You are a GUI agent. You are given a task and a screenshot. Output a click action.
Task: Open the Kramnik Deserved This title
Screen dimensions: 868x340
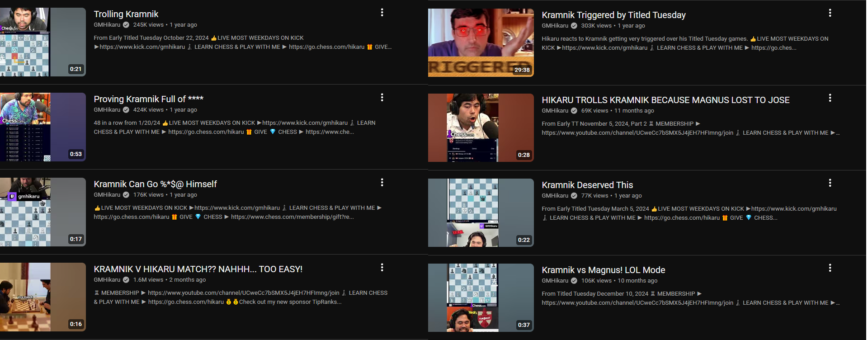(587, 185)
